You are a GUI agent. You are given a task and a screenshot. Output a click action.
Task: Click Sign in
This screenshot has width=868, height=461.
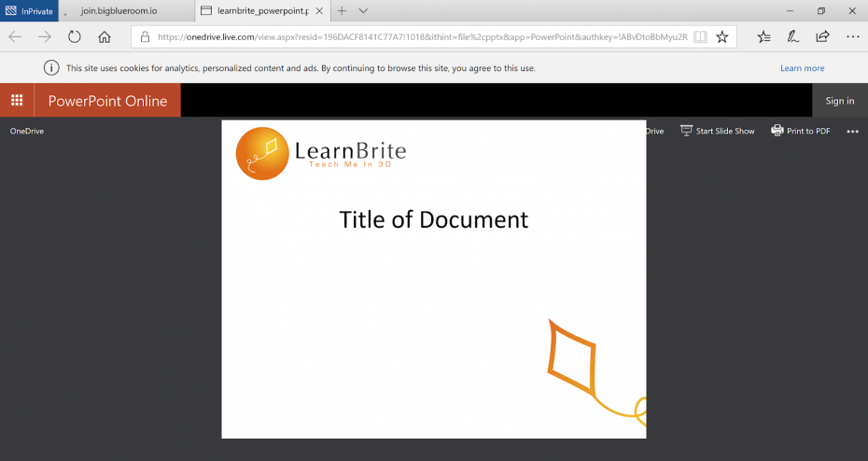click(840, 101)
